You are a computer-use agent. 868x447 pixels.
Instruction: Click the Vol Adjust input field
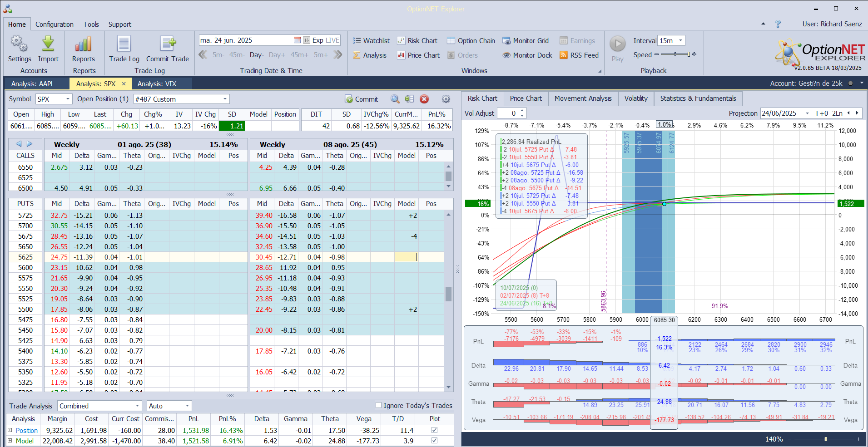[508, 113]
